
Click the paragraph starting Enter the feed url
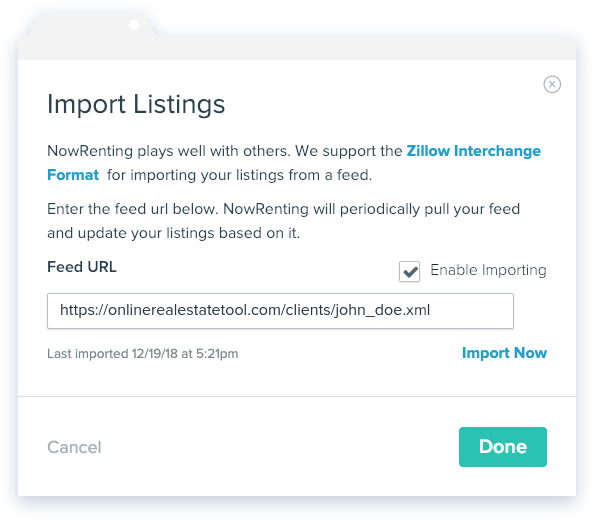point(283,221)
